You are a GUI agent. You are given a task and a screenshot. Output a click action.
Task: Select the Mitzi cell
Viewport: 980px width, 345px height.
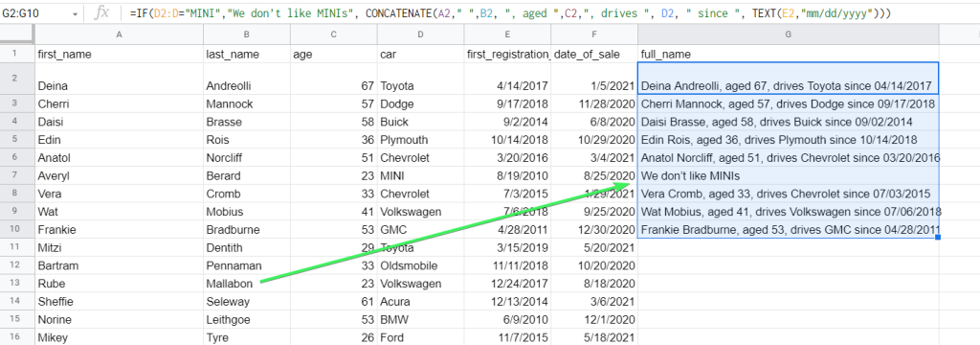[x=120, y=247]
